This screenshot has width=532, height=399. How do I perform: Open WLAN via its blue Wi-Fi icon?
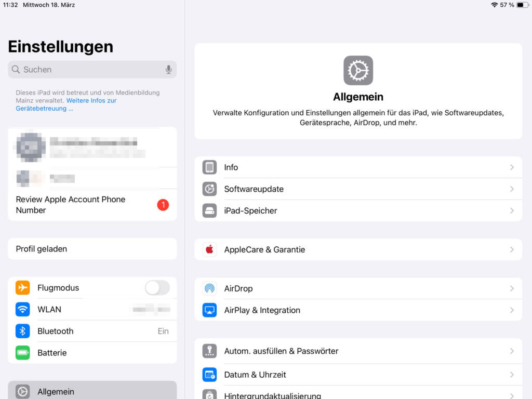pos(23,310)
